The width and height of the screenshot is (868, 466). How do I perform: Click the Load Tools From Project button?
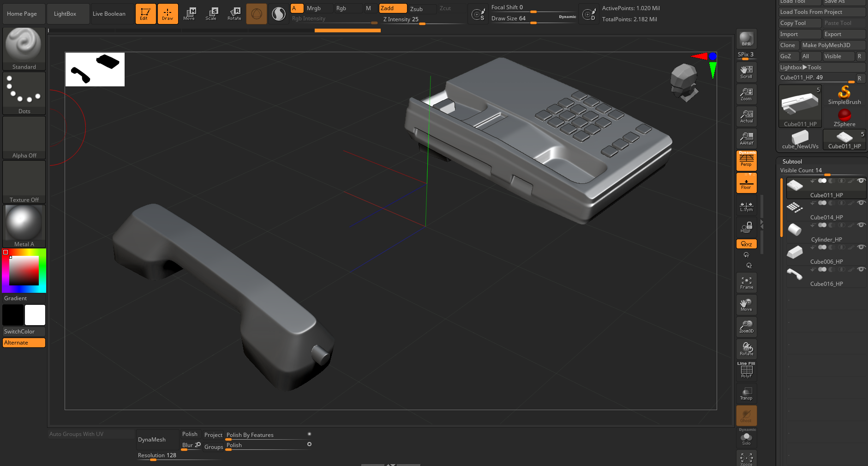click(x=822, y=12)
